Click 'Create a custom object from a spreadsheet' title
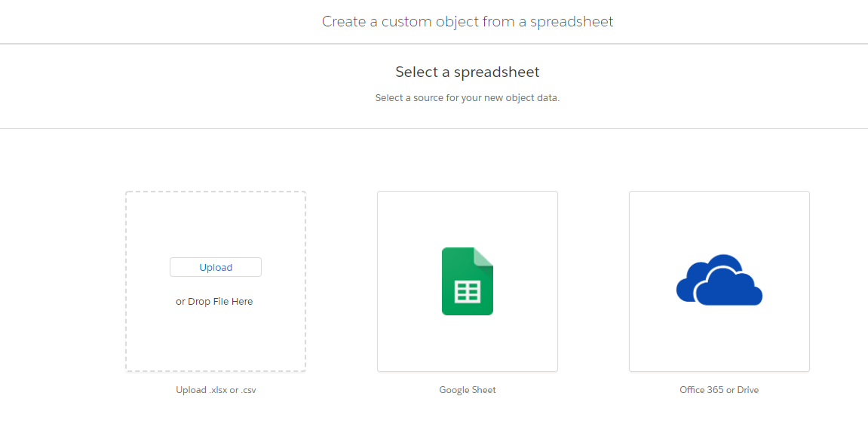Screen dimensions: 868x433 [468, 22]
